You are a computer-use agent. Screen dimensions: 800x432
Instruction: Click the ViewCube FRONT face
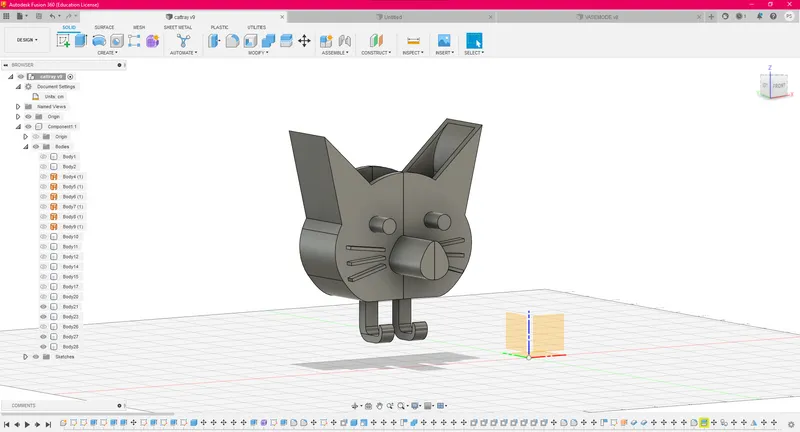click(779, 86)
